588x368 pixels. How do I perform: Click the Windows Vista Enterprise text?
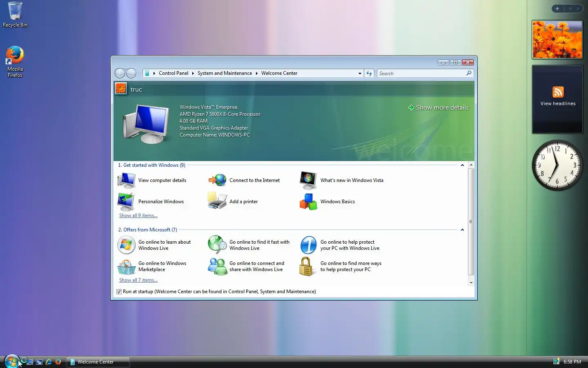click(208, 107)
